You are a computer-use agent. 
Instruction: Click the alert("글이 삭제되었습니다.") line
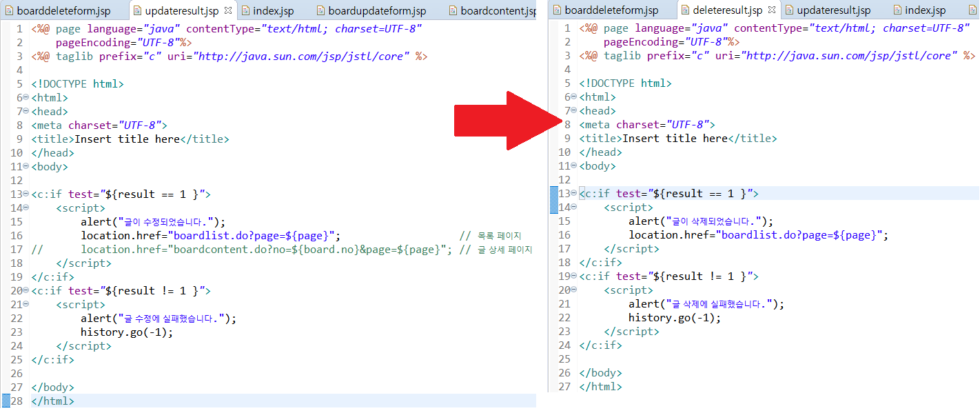click(x=701, y=221)
